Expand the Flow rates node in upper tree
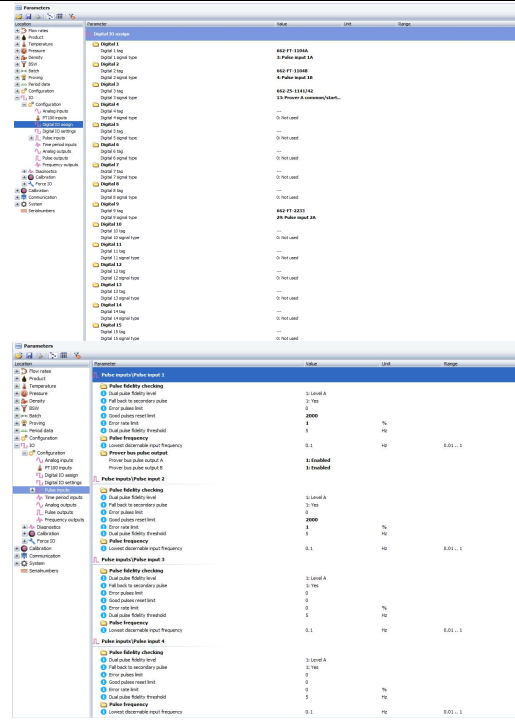Viewport: 515px width, 720px height. click(17, 30)
